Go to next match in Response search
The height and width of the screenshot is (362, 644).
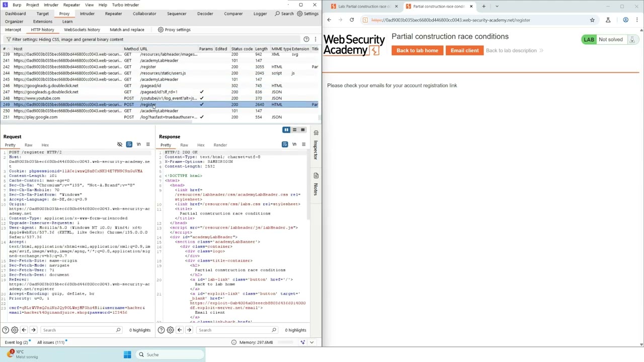tap(189, 330)
